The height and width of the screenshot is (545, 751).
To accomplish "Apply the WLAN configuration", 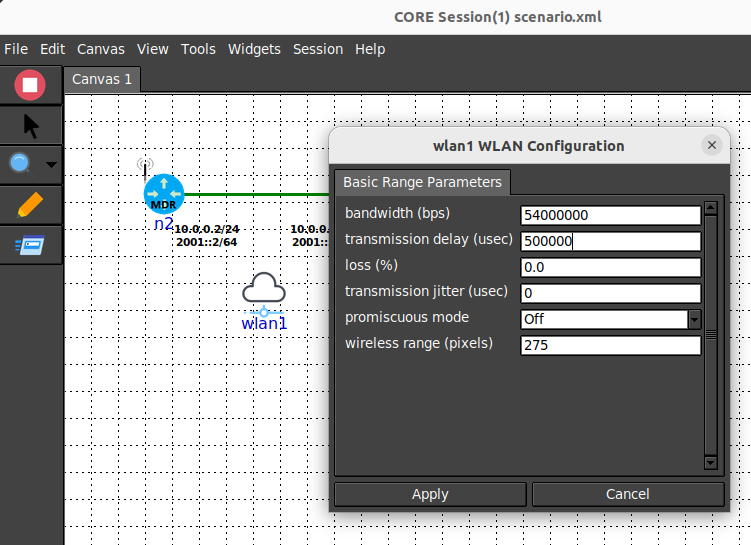I will 430,494.
